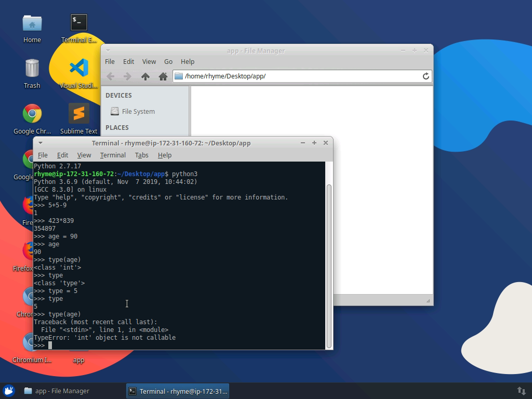The height and width of the screenshot is (399, 532).
Task: Click the Reload icon in the file manager
Action: pos(426,76)
